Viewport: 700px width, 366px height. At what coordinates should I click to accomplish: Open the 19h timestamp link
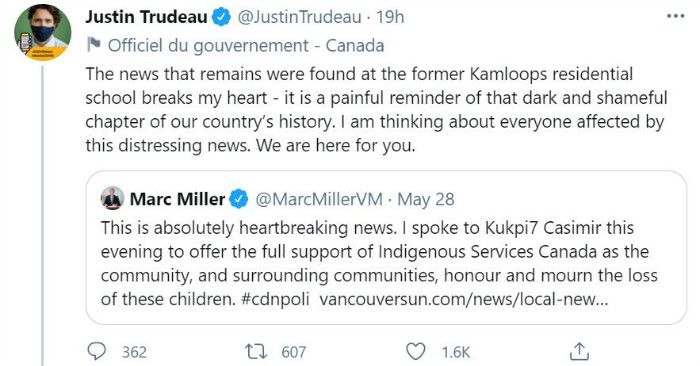[x=390, y=17]
